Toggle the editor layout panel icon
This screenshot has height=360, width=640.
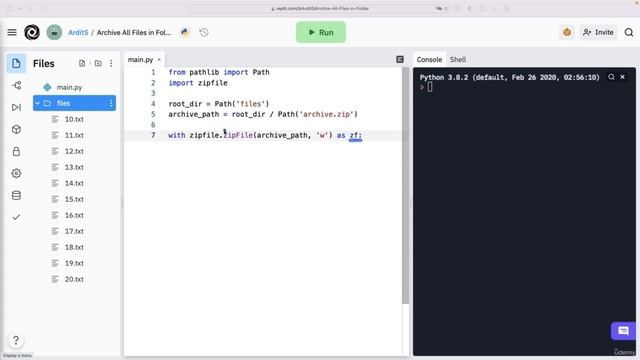(x=400, y=60)
